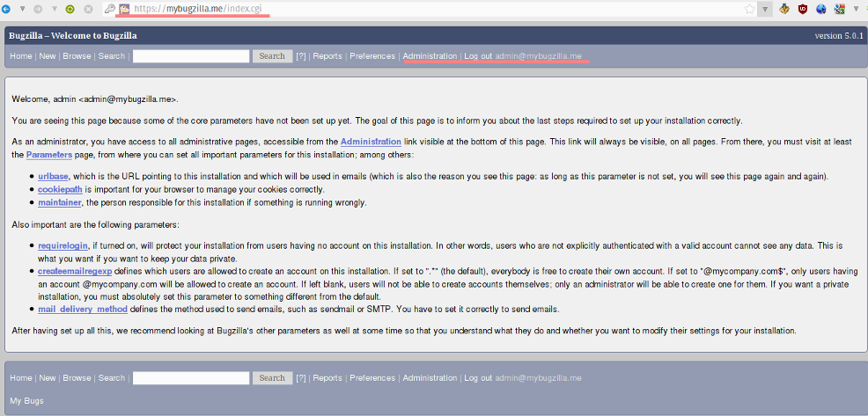This screenshot has height=416, width=868.
Task: Open Preferences in the footer navigation
Action: [372, 378]
